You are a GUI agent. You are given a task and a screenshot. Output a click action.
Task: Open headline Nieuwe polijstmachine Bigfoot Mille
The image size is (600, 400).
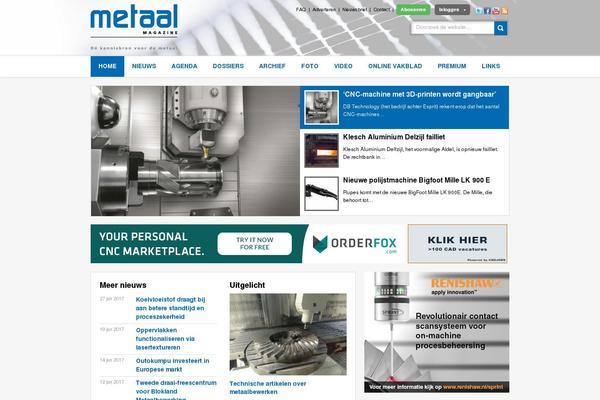click(416, 180)
